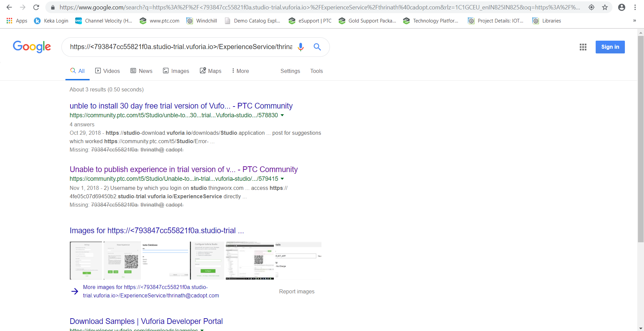Expand the first result's URL options arrow
This screenshot has width=644, height=331.
283,115
